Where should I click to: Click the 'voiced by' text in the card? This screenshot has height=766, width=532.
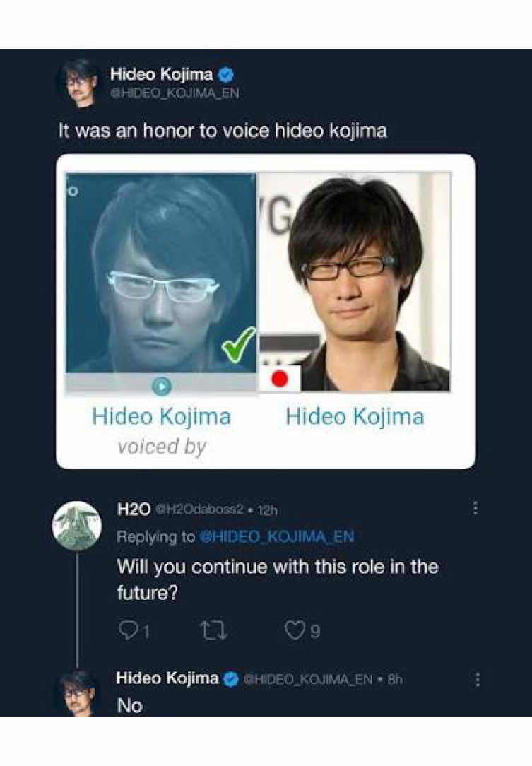tap(162, 447)
